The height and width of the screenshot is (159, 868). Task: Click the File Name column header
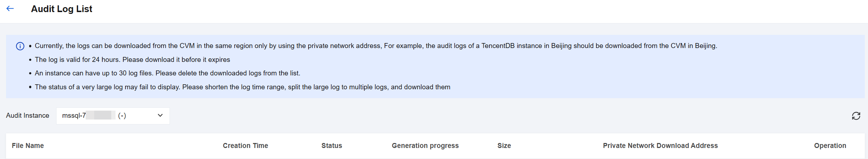pyautogui.click(x=28, y=145)
